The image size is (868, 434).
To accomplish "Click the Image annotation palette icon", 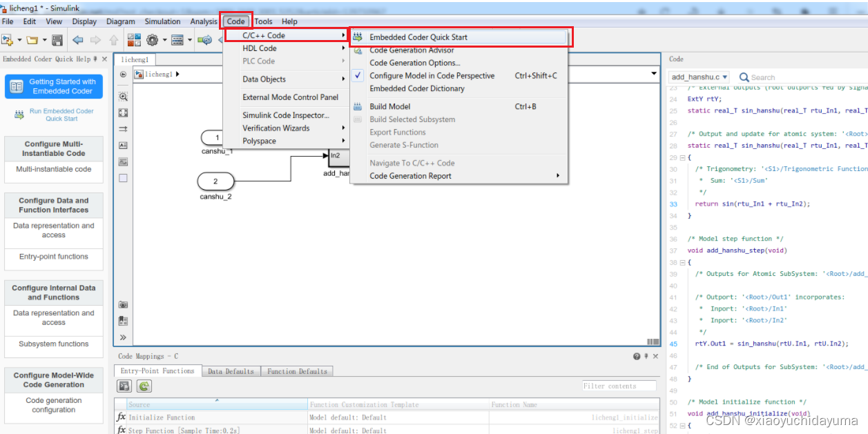I will (123, 162).
